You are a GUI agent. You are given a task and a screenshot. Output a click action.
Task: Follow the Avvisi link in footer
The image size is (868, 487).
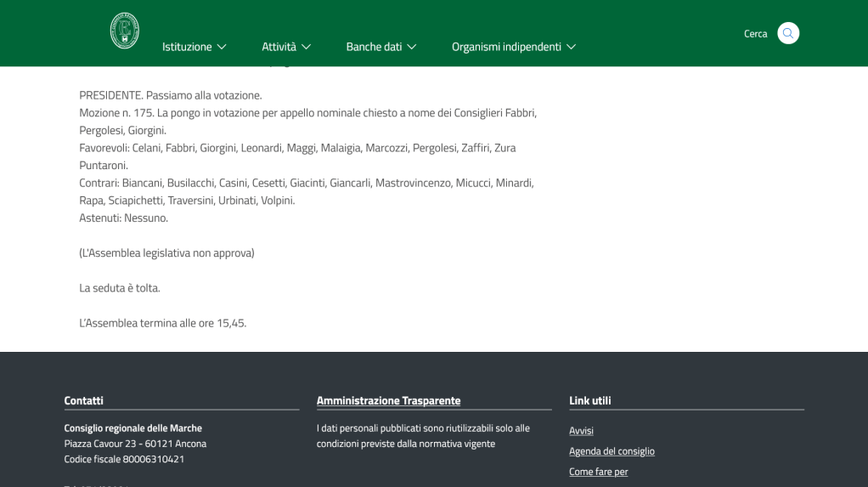pyautogui.click(x=581, y=431)
